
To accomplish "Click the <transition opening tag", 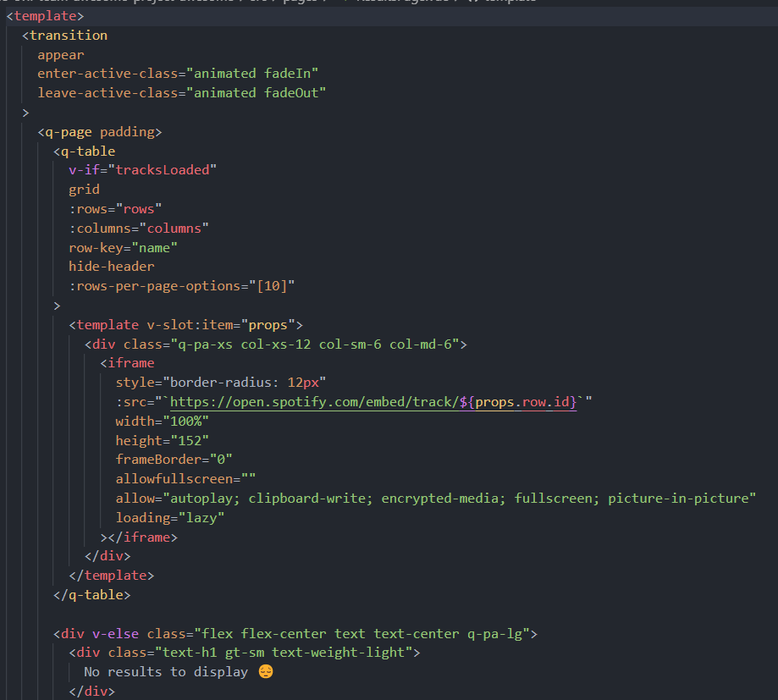I will click(x=64, y=36).
